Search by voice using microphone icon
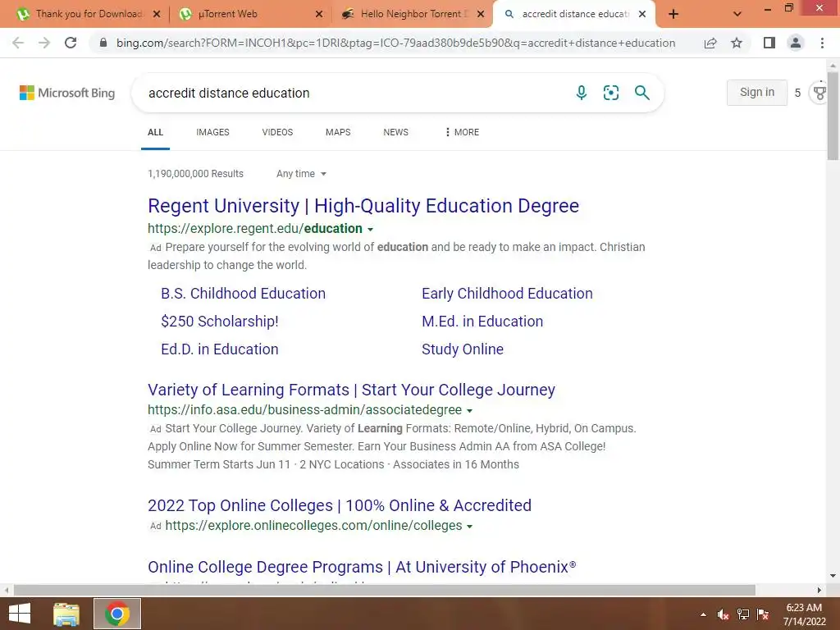 (582, 93)
